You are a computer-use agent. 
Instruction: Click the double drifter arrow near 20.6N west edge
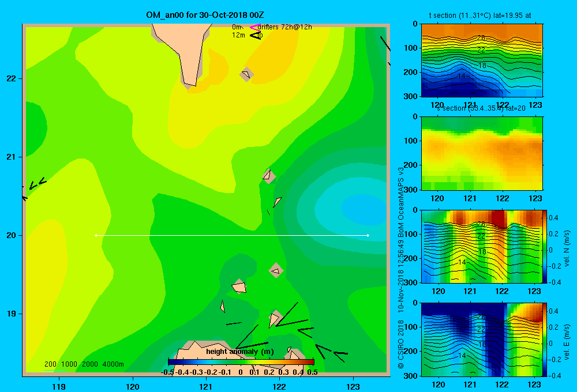point(38,183)
